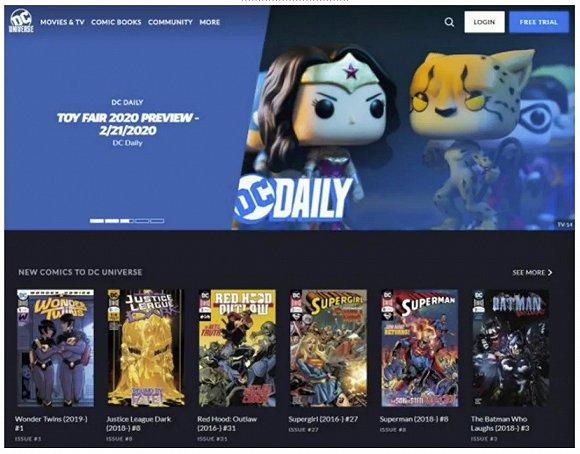The image size is (580, 454).
Task: Open the SEE MORE chevron link
Action: (532, 272)
